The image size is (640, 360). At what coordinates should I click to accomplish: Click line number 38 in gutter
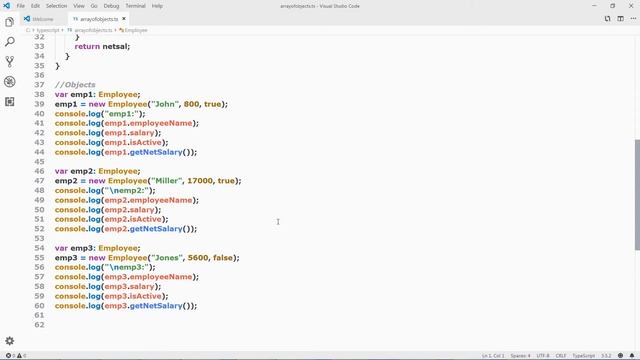click(39, 94)
